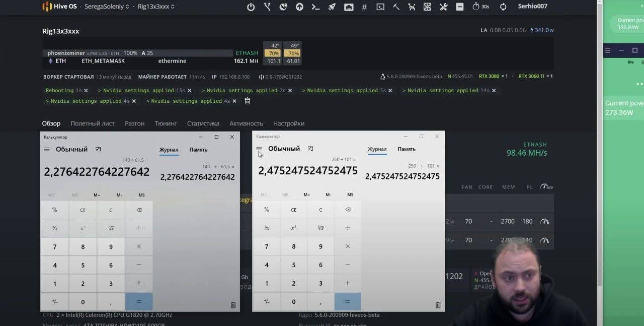Click the power icon in Hive OS toolbar
The image size is (644, 326).
tap(251, 7)
